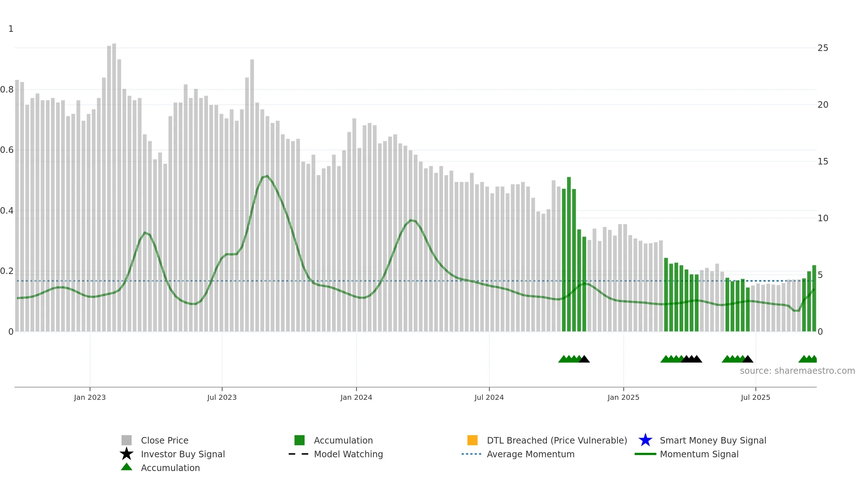The height and width of the screenshot is (488, 868).
Task: Click the DTL Breached (Price Vulnerable) label
Action: [x=557, y=441]
